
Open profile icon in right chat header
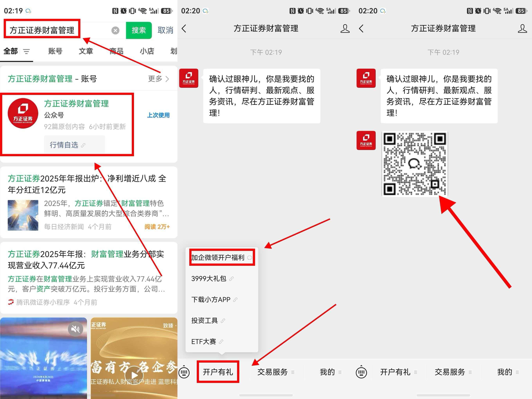click(x=522, y=28)
